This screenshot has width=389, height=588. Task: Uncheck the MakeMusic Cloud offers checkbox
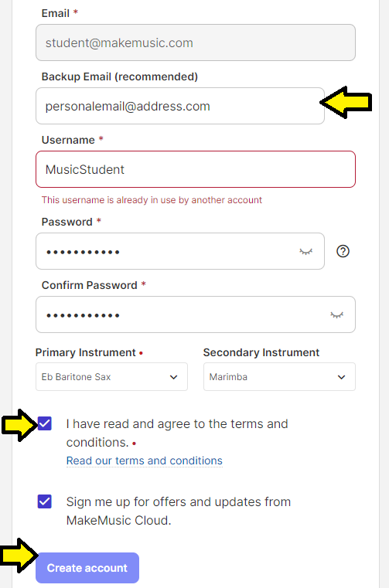(45, 501)
